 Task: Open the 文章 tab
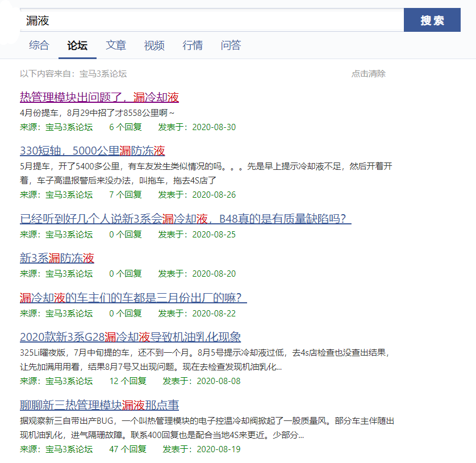click(x=116, y=45)
